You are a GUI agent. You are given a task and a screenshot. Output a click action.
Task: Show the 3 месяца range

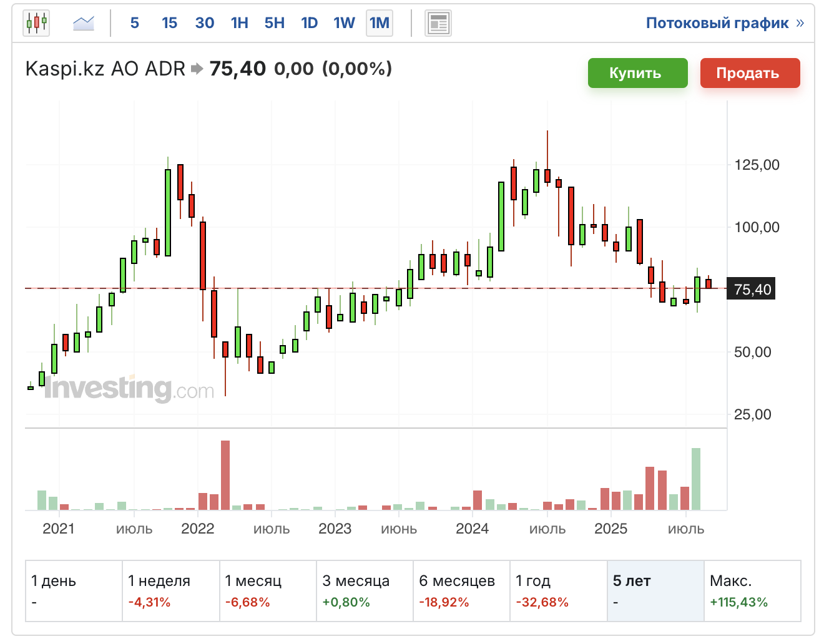coord(365,590)
